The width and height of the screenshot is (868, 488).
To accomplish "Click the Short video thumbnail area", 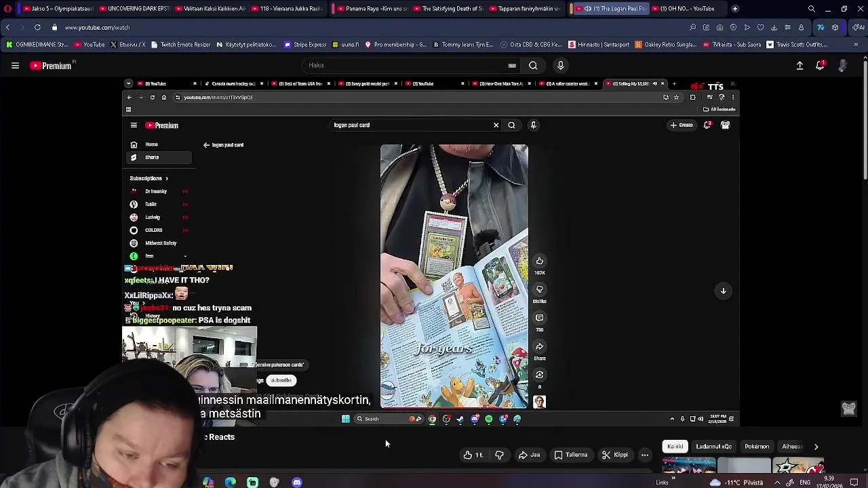I will tap(454, 277).
